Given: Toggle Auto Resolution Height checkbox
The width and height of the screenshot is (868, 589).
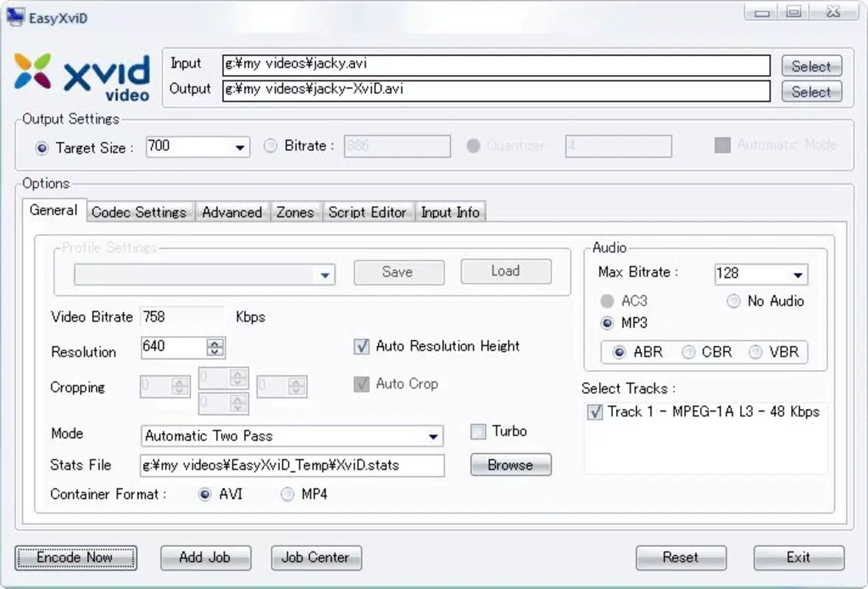Looking at the screenshot, I should 362,347.
